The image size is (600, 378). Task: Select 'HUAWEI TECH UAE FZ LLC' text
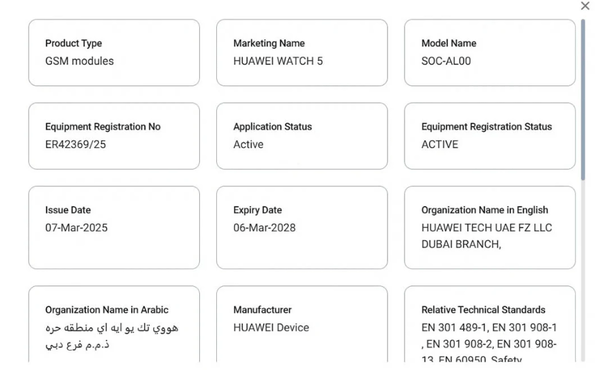tap(487, 228)
